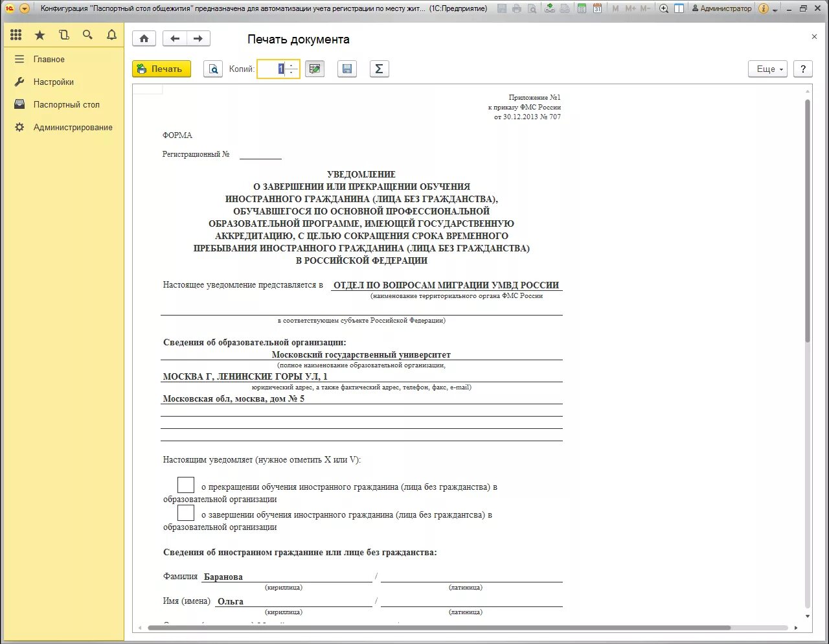829x644 pixels.
Task: Toggle the panel layout icon in the title bar
Action: [679, 8]
